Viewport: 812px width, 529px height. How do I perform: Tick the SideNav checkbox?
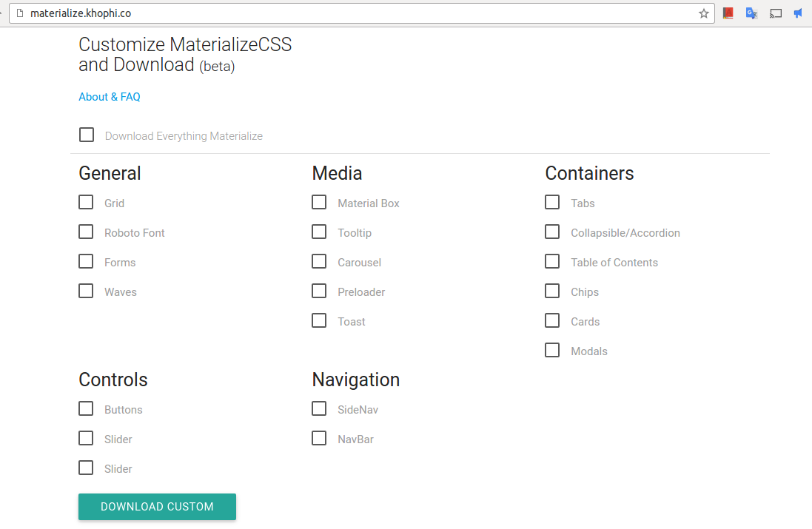click(x=319, y=408)
